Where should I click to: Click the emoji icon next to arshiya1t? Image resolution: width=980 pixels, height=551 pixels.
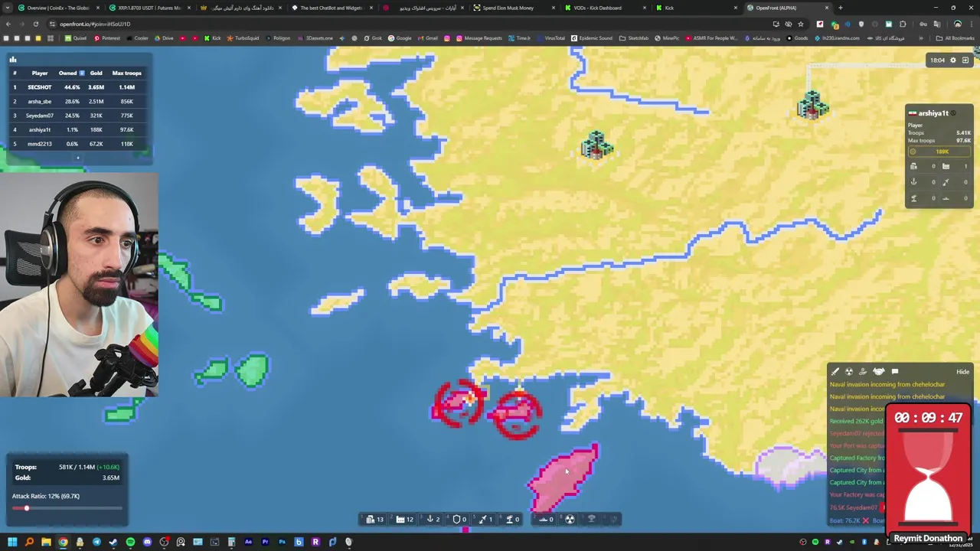[953, 113]
